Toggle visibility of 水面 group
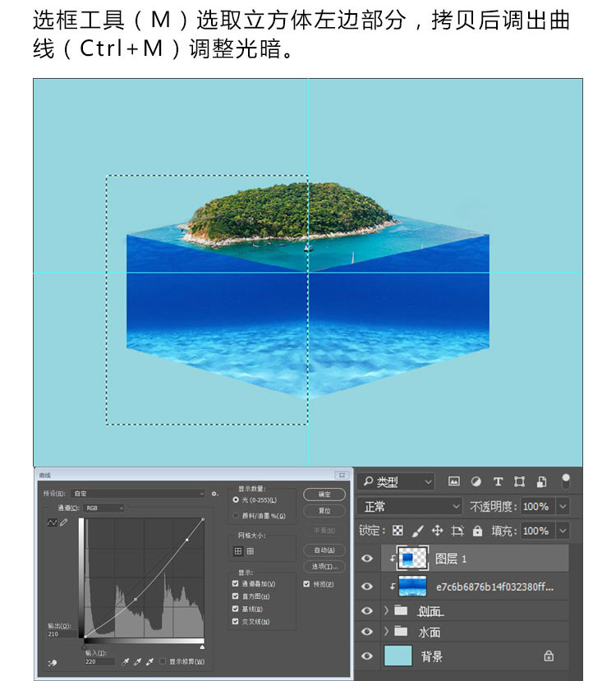The image size is (616, 681). (x=367, y=631)
